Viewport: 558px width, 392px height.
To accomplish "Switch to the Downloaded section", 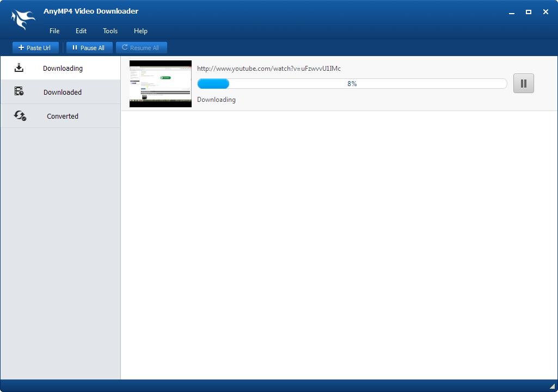I will [62, 91].
